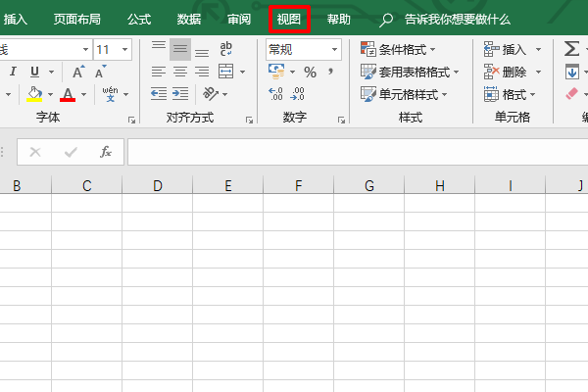Select column D header
Screen dimensions: 588x392
pyautogui.click(x=158, y=185)
